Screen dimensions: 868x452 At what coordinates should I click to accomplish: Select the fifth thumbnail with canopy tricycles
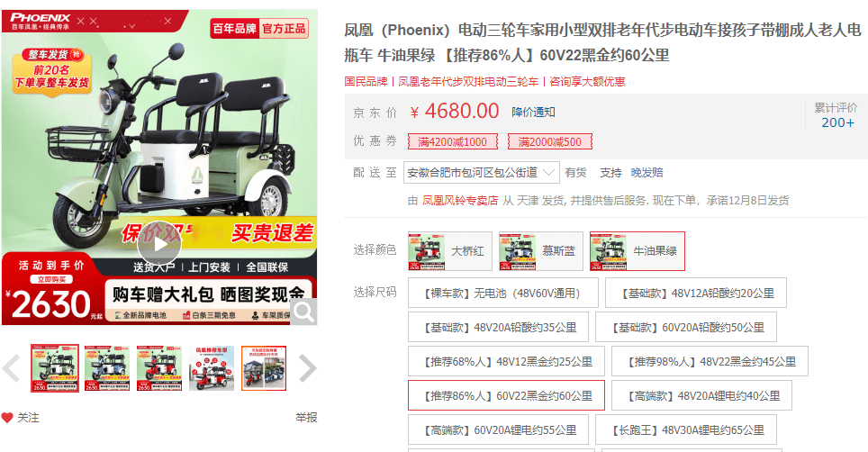[x=264, y=368]
